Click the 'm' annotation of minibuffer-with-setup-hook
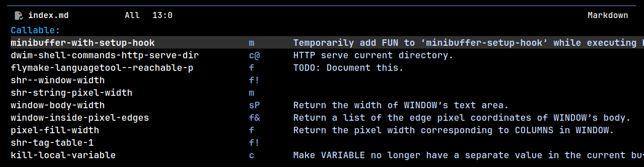Screen dimensions: 644x167 tap(252, 43)
